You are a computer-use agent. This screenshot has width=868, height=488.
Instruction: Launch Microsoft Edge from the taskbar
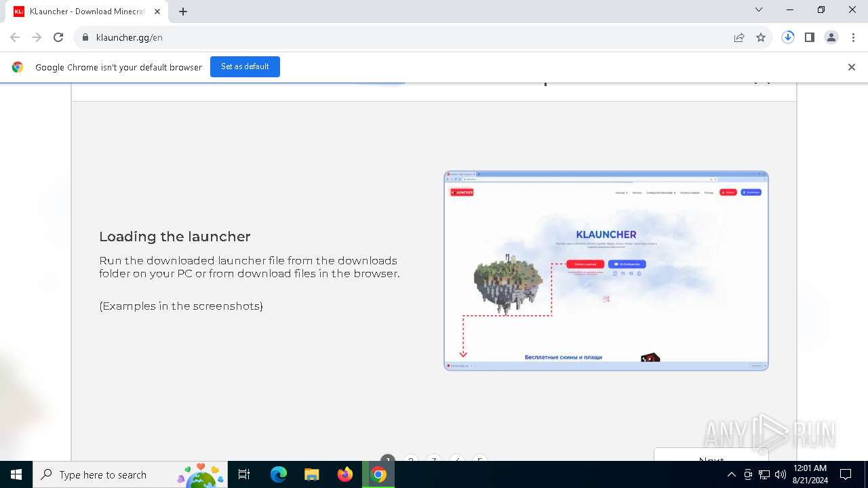pyautogui.click(x=279, y=474)
